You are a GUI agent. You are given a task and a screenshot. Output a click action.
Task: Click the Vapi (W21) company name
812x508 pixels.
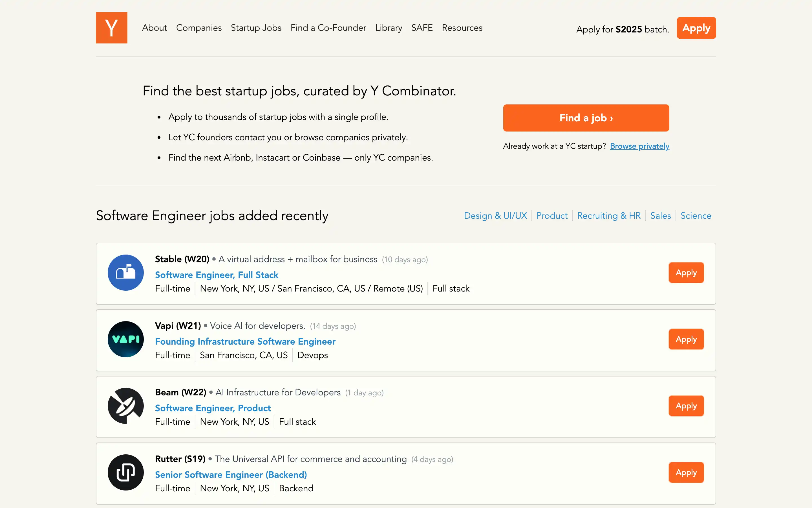coord(178,326)
